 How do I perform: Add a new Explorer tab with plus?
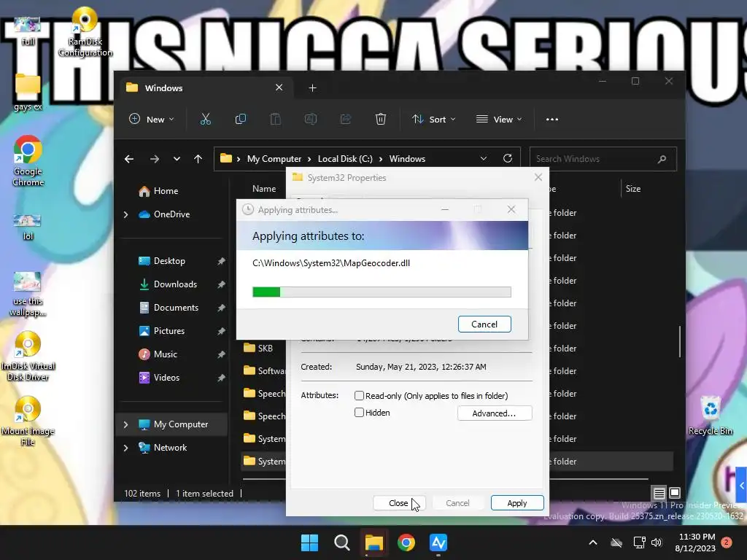(x=312, y=87)
